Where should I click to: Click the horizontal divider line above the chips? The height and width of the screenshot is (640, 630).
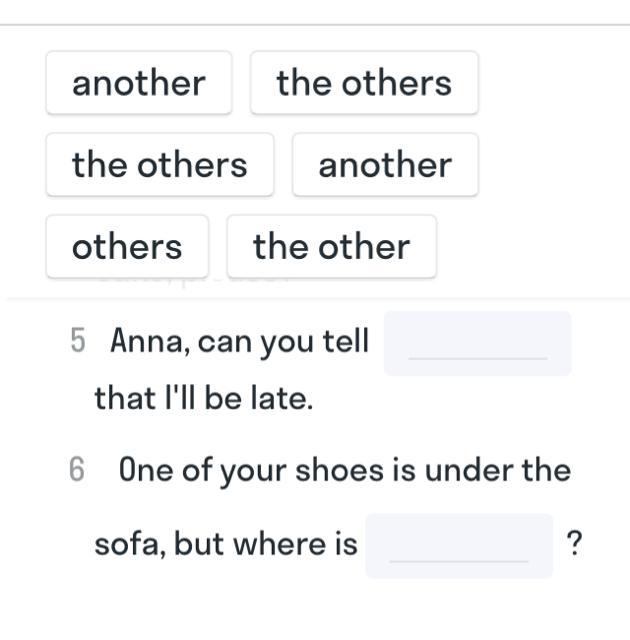pyautogui.click(x=315, y=25)
